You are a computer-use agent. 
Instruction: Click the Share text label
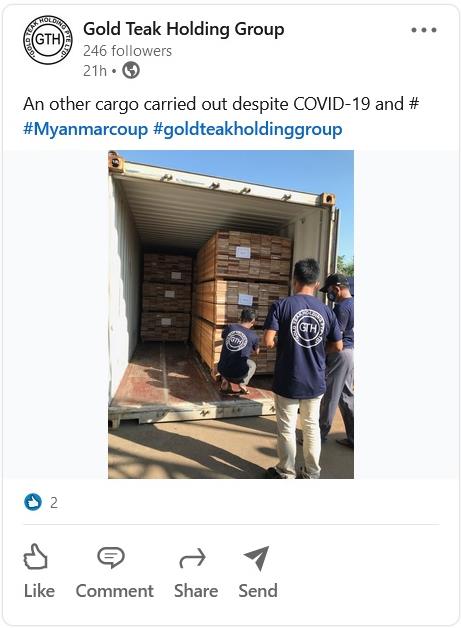click(196, 591)
